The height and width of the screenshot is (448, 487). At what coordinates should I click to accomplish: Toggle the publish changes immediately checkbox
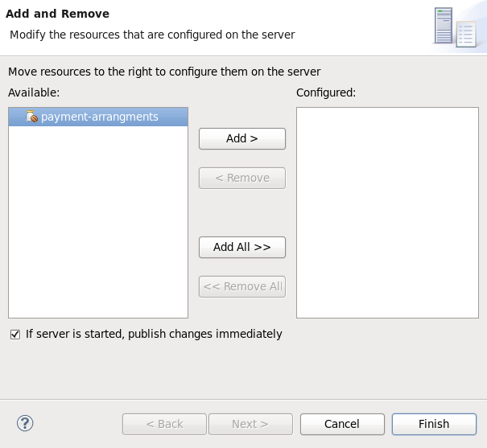point(14,334)
